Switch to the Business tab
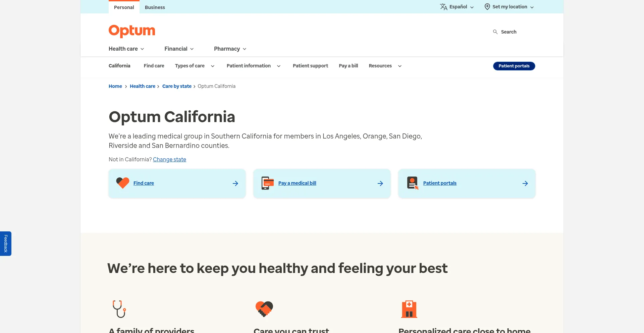Viewport: 644px width, 333px height. pos(155,7)
